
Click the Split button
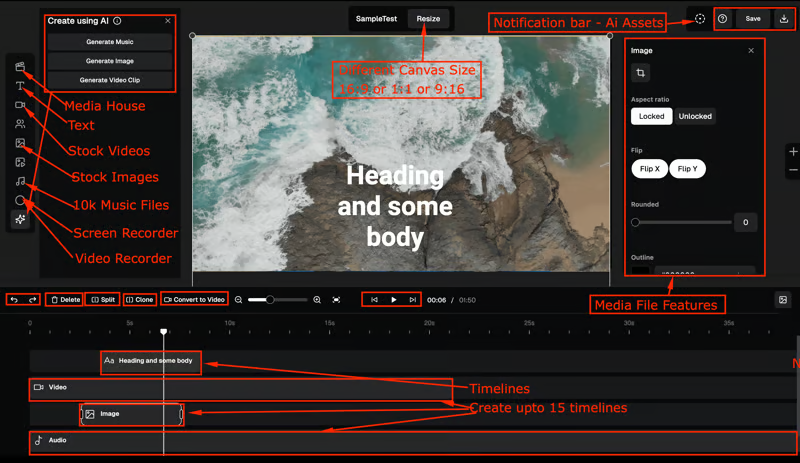coord(102,299)
